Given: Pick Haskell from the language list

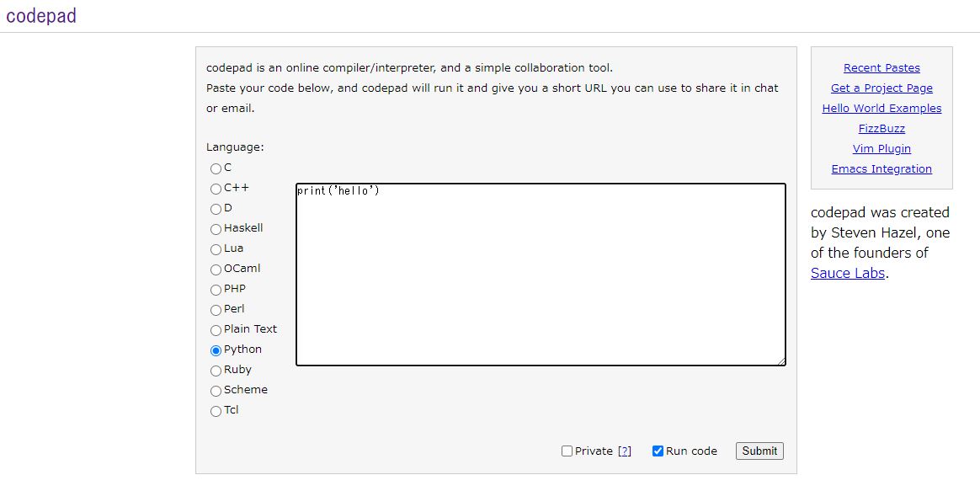Looking at the screenshot, I should coord(216,229).
